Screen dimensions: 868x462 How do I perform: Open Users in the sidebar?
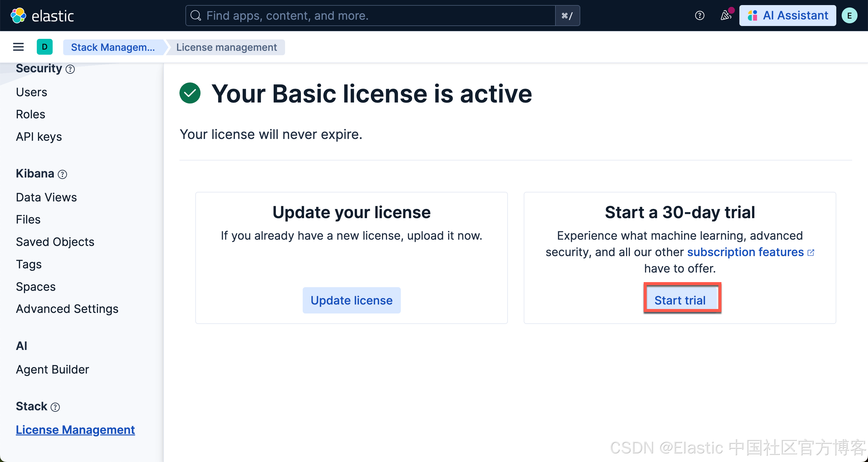pos(32,92)
